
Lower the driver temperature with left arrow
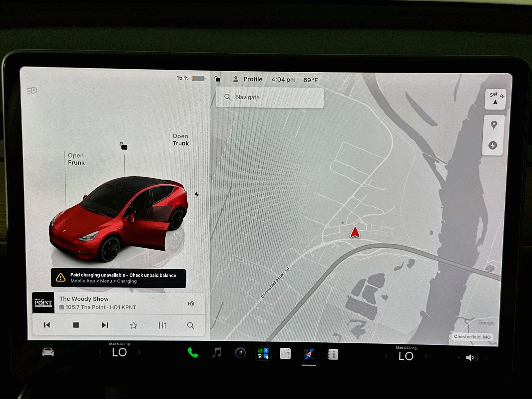(x=100, y=352)
